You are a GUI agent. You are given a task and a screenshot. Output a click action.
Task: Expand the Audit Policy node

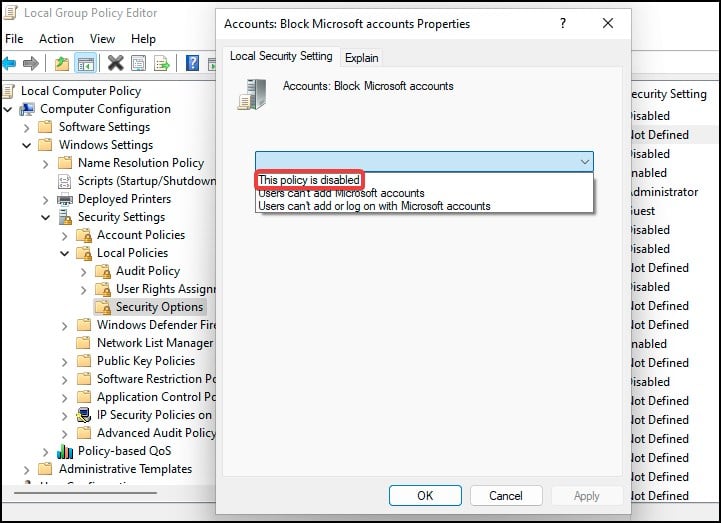83,272
